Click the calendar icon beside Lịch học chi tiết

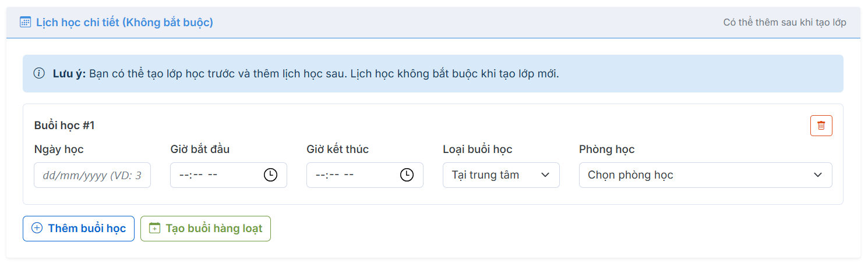pos(25,23)
